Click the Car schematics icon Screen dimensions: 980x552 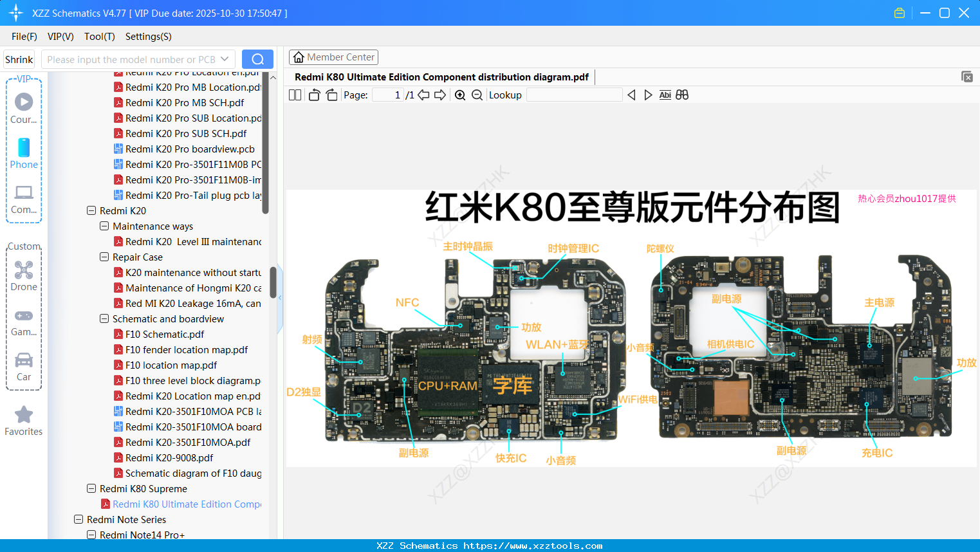(x=23, y=360)
